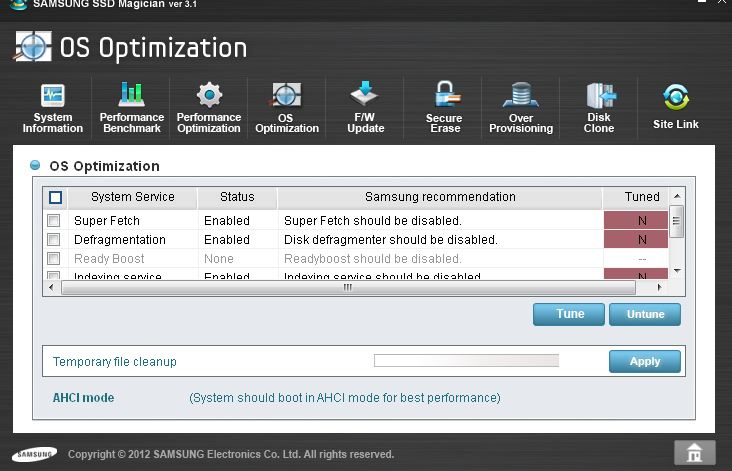Click horizontal scrollbar right arrow
This screenshot has width=732, height=471.
pos(659,288)
